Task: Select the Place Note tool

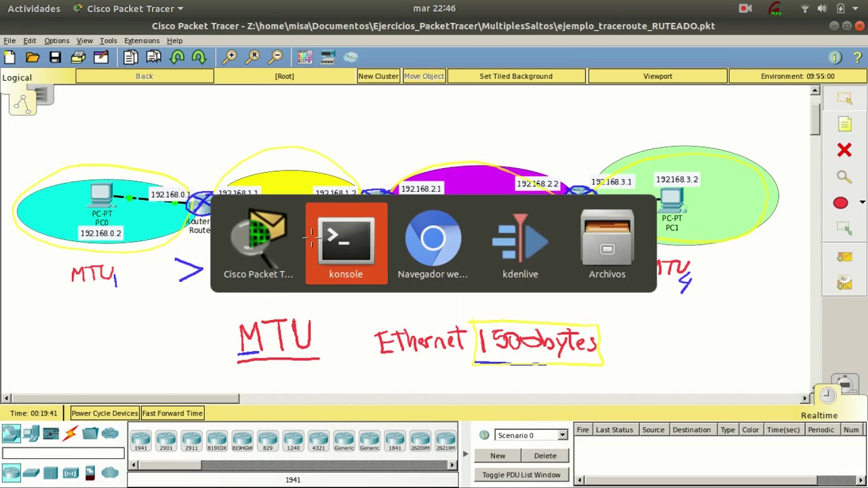Action: coord(844,124)
